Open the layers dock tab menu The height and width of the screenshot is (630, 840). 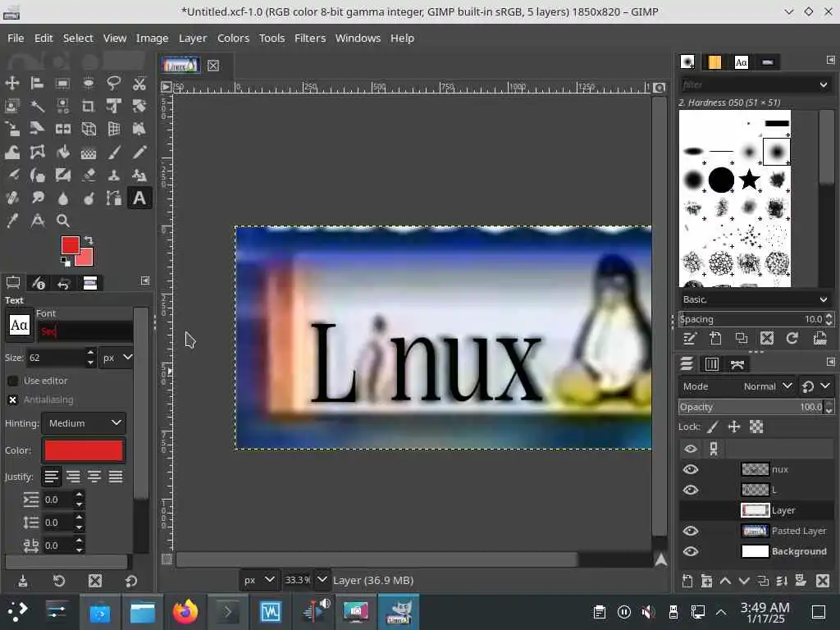point(830,362)
